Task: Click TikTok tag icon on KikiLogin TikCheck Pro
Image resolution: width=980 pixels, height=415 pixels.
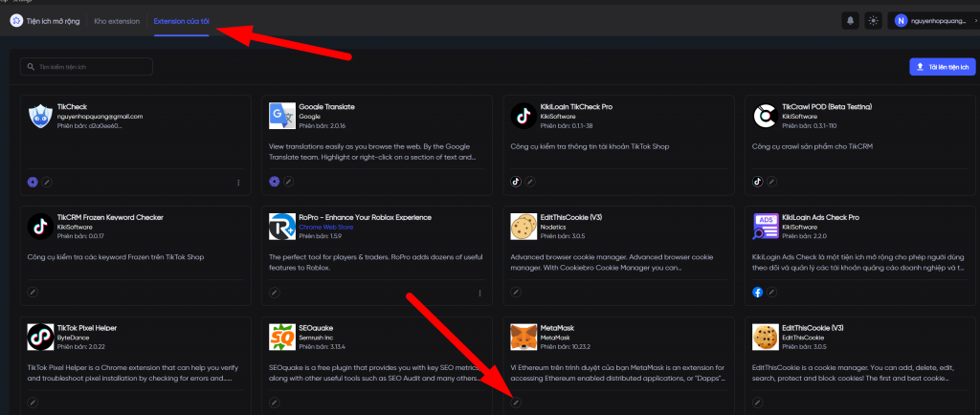Action: coord(516,183)
